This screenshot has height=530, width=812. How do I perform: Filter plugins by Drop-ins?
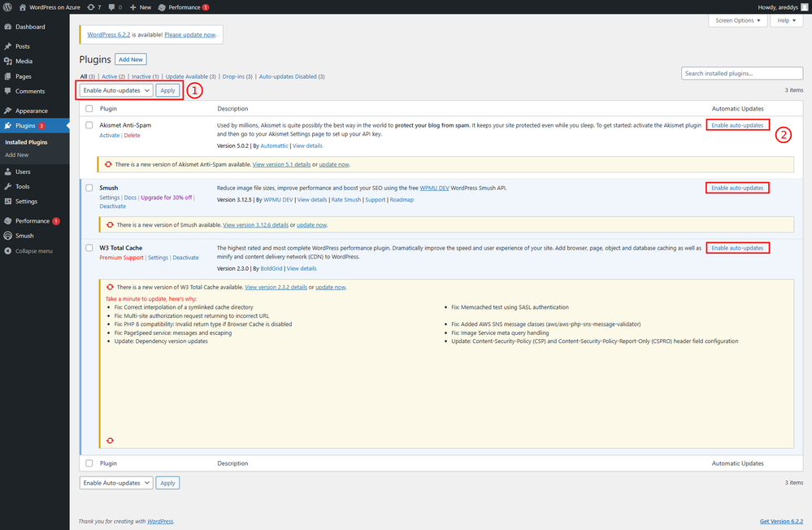(x=233, y=76)
